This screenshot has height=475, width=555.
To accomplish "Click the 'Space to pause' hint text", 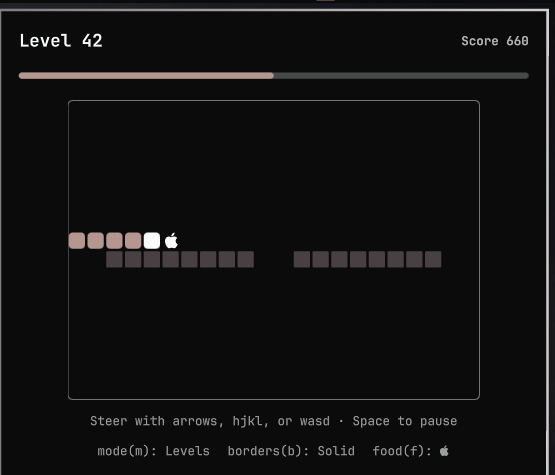I will [x=405, y=421].
